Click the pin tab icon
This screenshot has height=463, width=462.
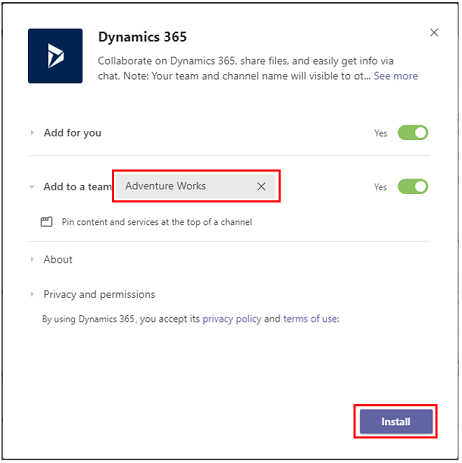(46, 222)
